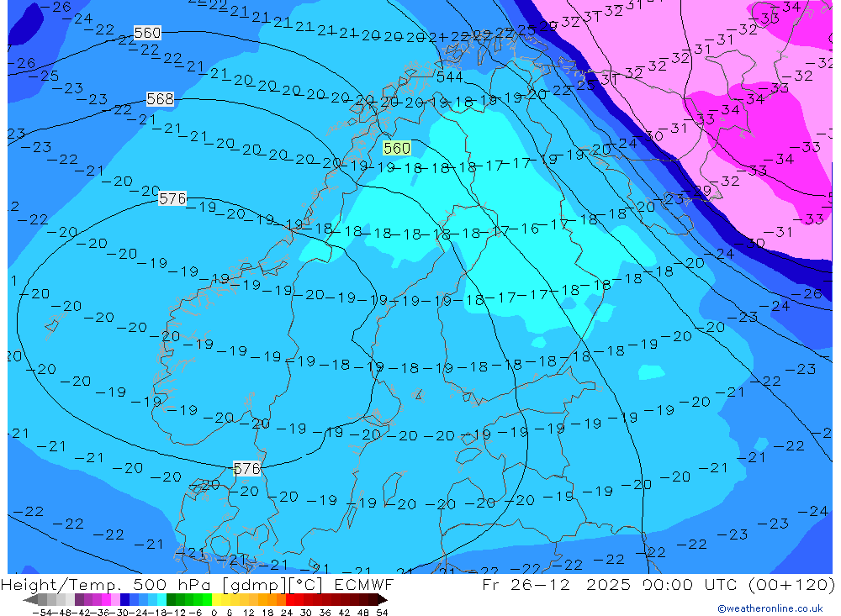Click the -30 legend value
Image resolution: width=841 pixels, height=616 pixels.
pyautogui.click(x=119, y=613)
